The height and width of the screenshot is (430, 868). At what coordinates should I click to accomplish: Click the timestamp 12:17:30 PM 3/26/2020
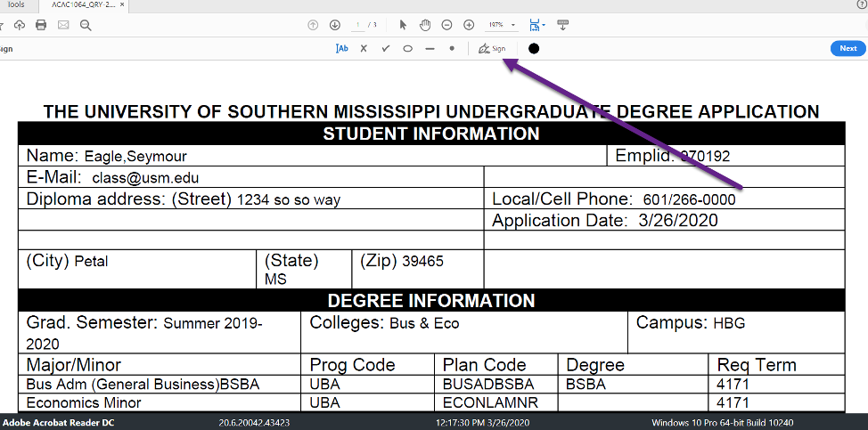pyautogui.click(x=482, y=423)
